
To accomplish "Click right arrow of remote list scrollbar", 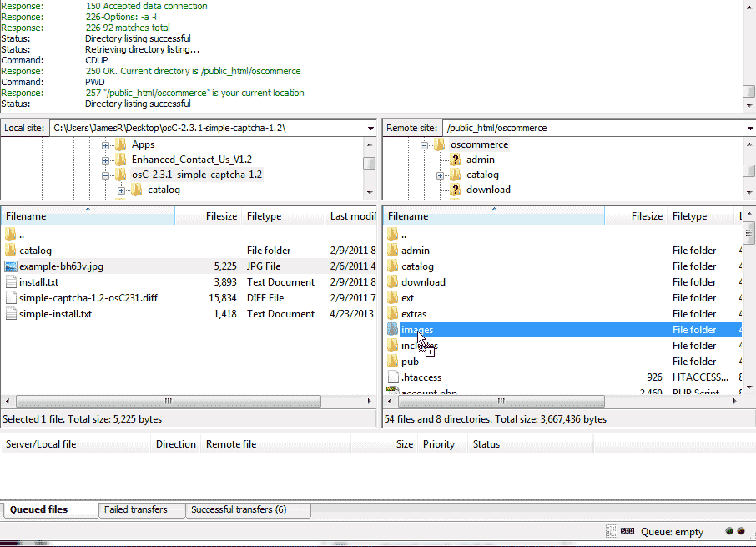I will click(x=734, y=402).
